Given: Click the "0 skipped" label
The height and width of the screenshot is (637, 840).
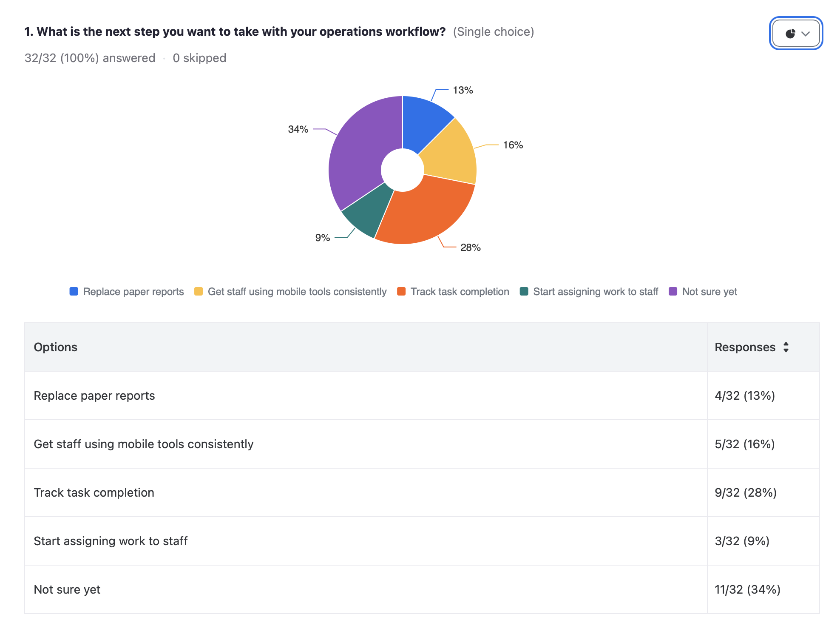Looking at the screenshot, I should [199, 58].
